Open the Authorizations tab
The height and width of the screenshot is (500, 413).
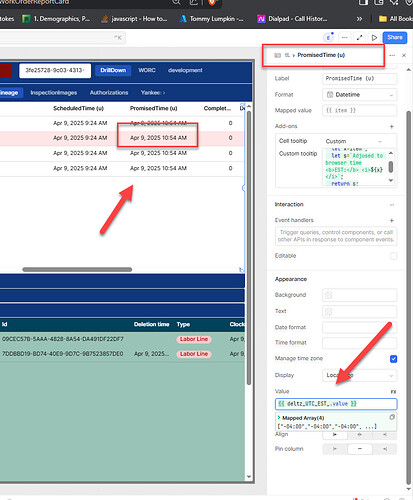[x=109, y=93]
